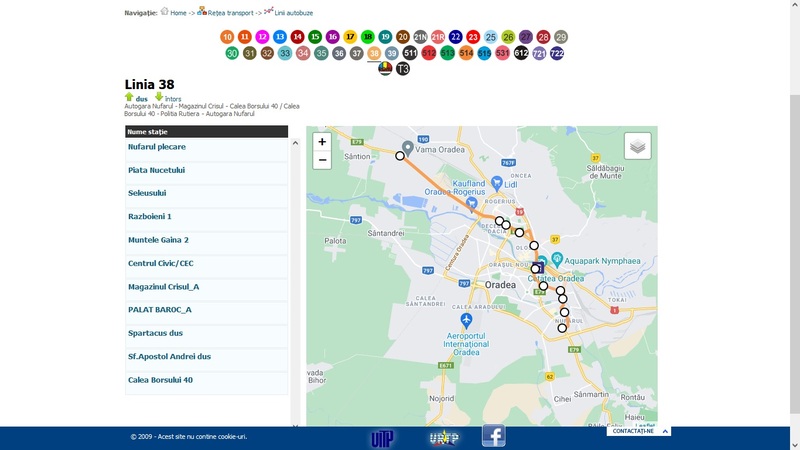Go to Home breadcrumb link

coord(178,13)
